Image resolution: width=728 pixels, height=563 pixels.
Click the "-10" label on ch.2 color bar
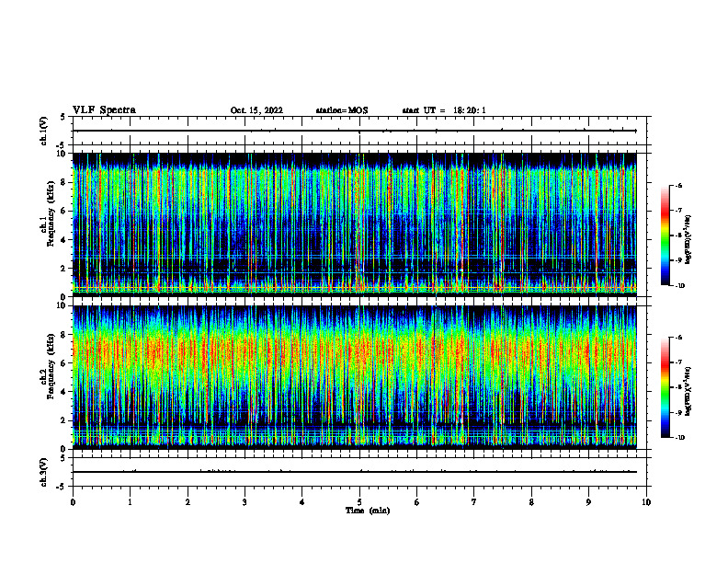(x=678, y=438)
